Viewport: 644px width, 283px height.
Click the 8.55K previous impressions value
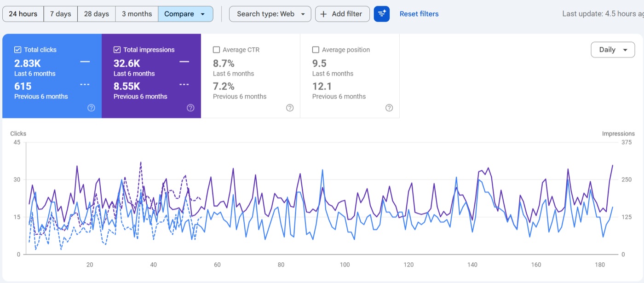click(x=127, y=86)
